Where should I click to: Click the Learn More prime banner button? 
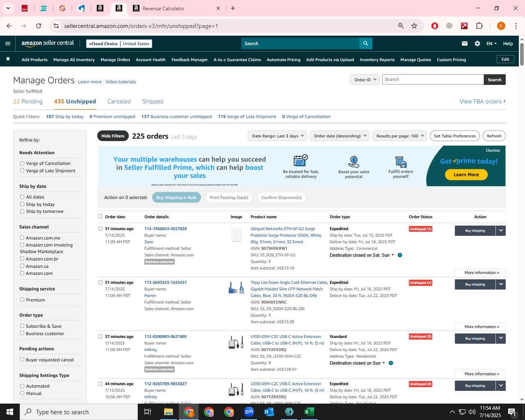[x=466, y=175]
